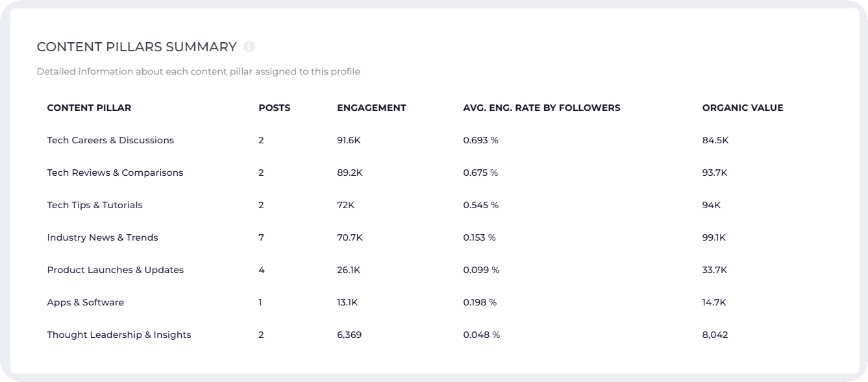Click the Tech Tips & Tutorials pillar name
The width and height of the screenshot is (868, 382).
94,205
